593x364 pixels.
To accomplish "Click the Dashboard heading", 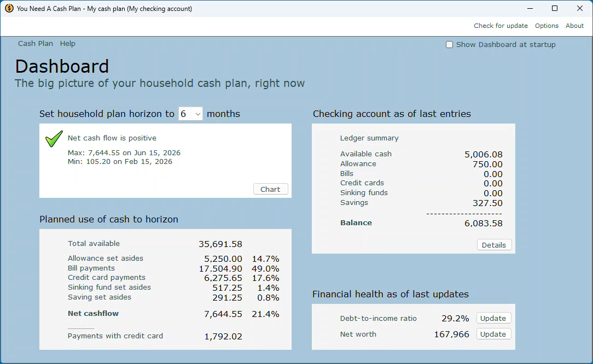I will (62, 66).
